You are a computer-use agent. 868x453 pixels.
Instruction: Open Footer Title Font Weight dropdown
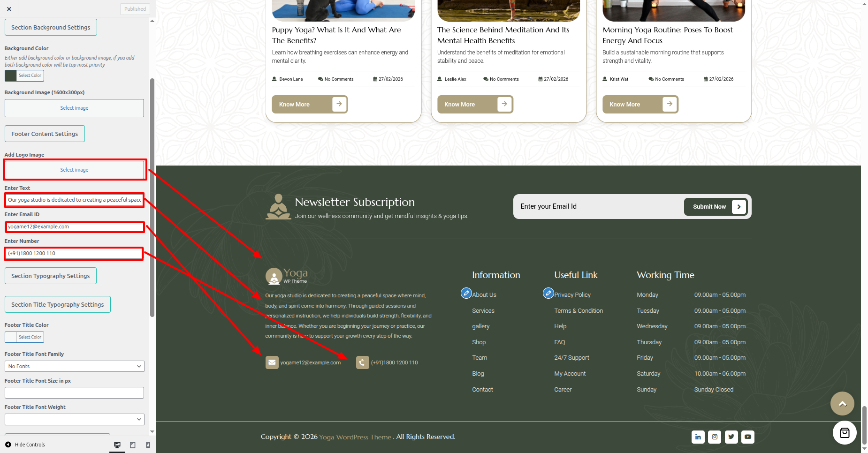tap(75, 419)
